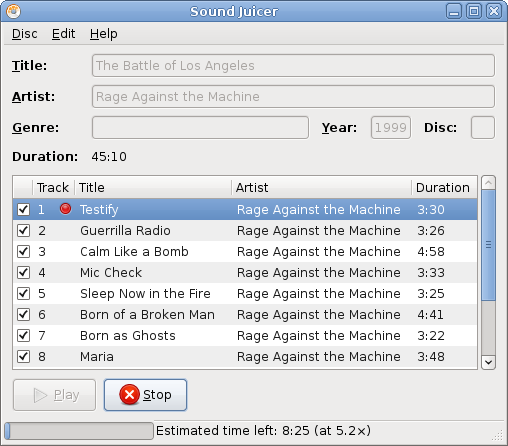Image resolution: width=508 pixels, height=446 pixels.
Task: Click the Disc number field
Action: (483, 128)
